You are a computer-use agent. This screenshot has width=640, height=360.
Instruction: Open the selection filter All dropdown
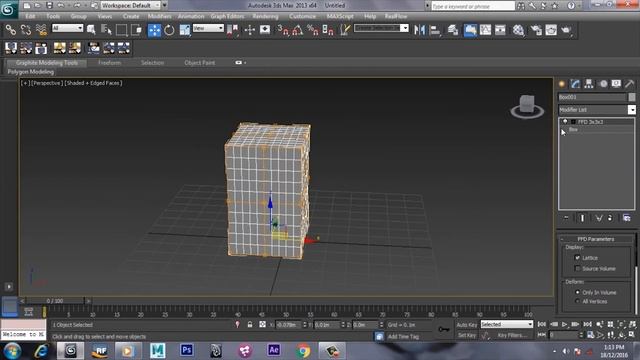click(x=67, y=28)
